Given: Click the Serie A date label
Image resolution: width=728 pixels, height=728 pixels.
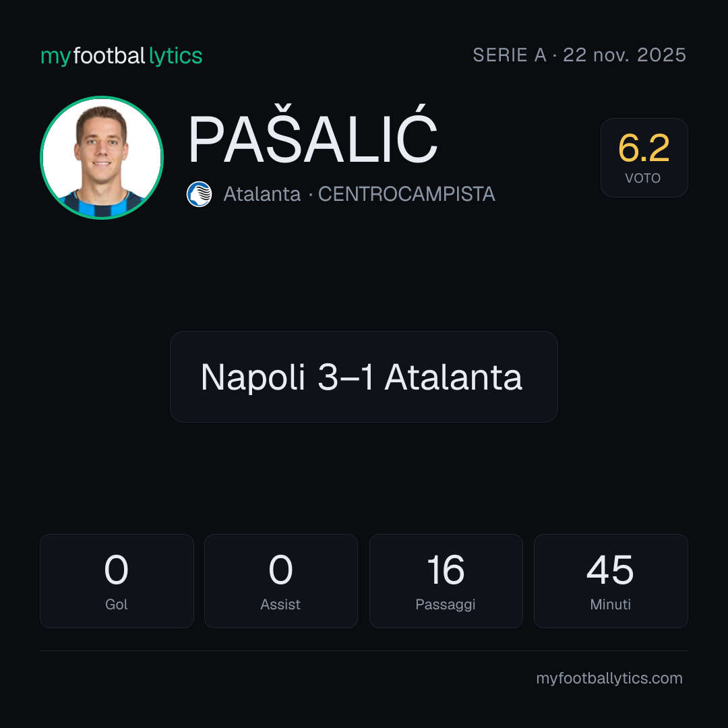Looking at the screenshot, I should (580, 55).
